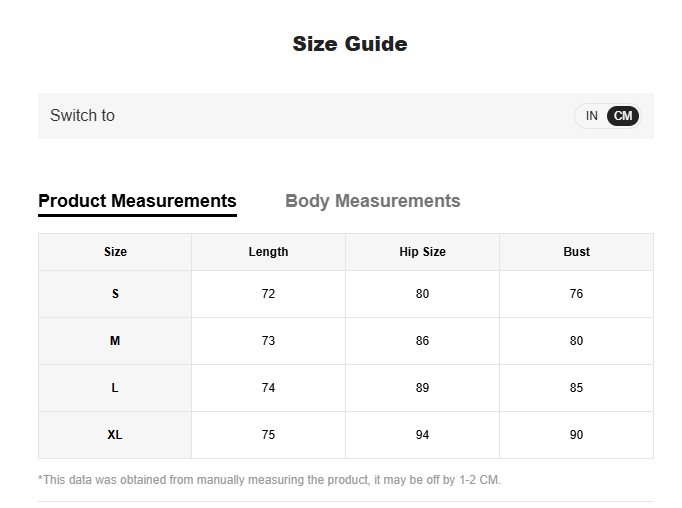The width and height of the screenshot is (682, 508).
Task: Click the XL length value 75
Action: pos(268,435)
